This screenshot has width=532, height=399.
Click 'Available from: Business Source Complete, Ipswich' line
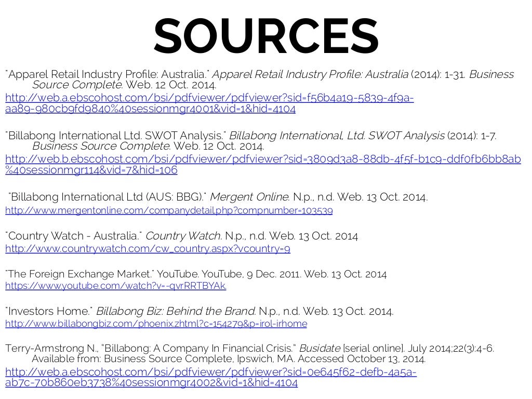click(229, 359)
